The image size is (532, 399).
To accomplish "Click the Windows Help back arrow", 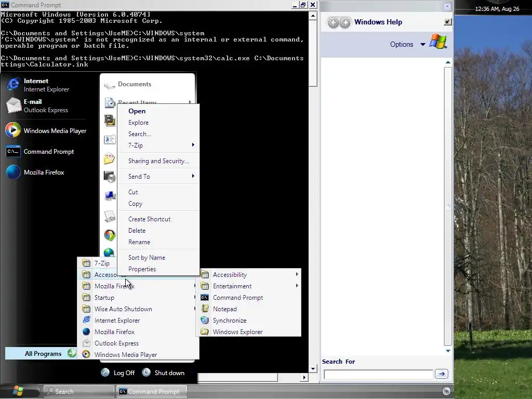I will (x=333, y=22).
